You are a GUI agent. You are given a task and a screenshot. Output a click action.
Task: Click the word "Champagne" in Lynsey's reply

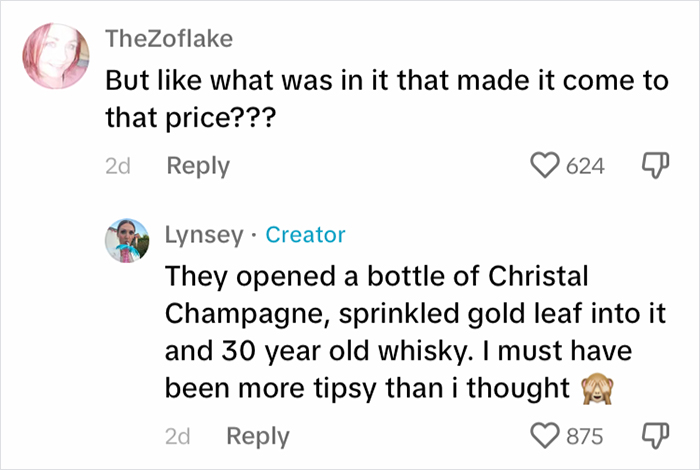pyautogui.click(x=233, y=312)
